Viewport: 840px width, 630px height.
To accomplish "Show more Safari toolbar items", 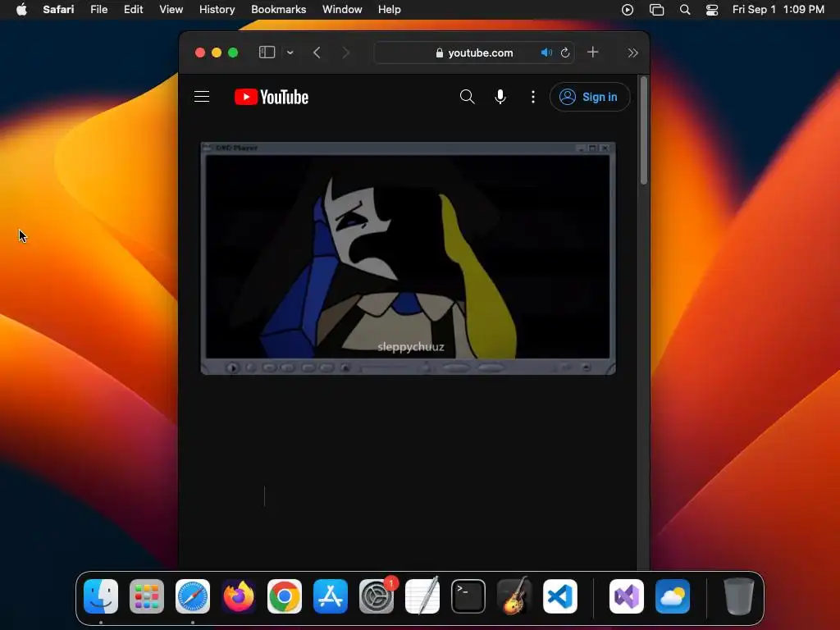I will pos(632,52).
